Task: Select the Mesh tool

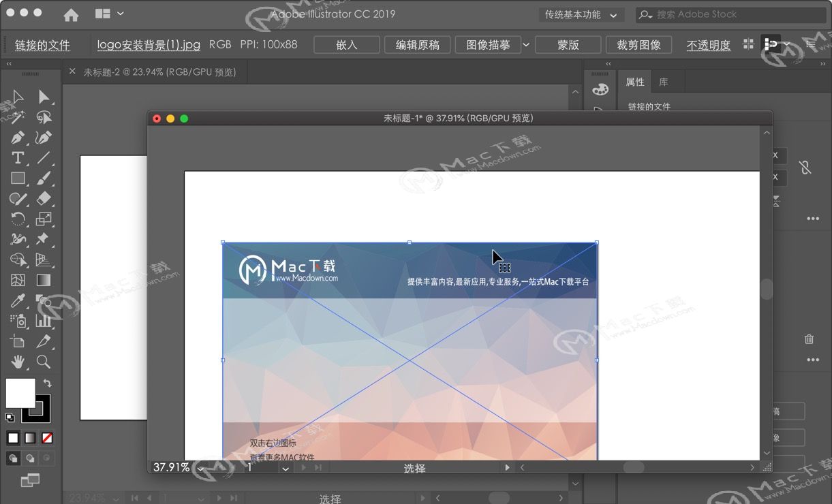Action: [x=18, y=280]
